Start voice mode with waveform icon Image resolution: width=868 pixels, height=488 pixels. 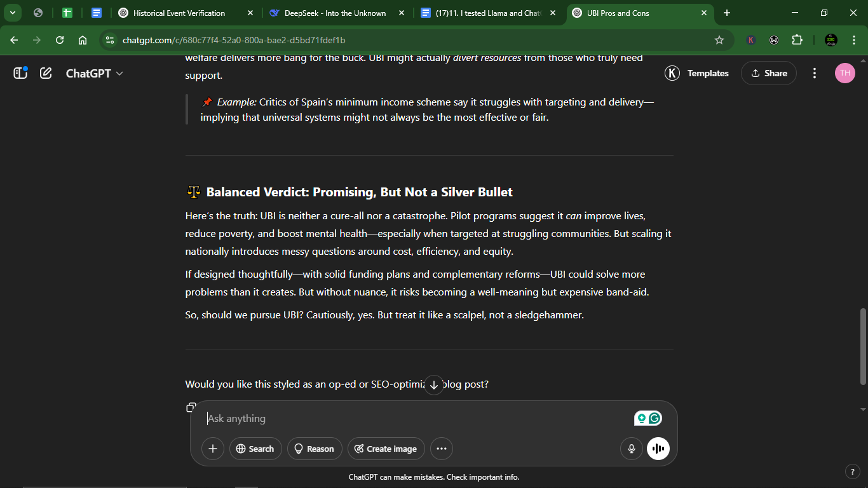tap(658, 449)
